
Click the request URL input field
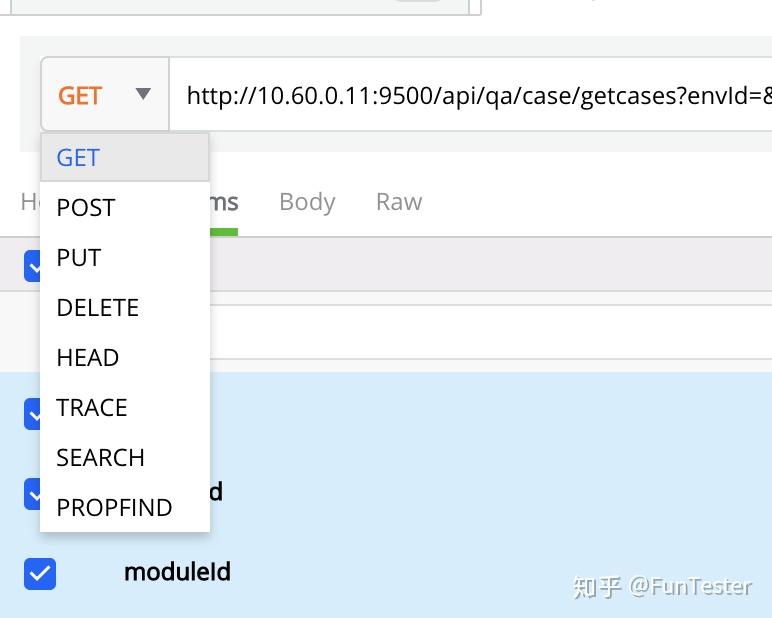(470, 96)
